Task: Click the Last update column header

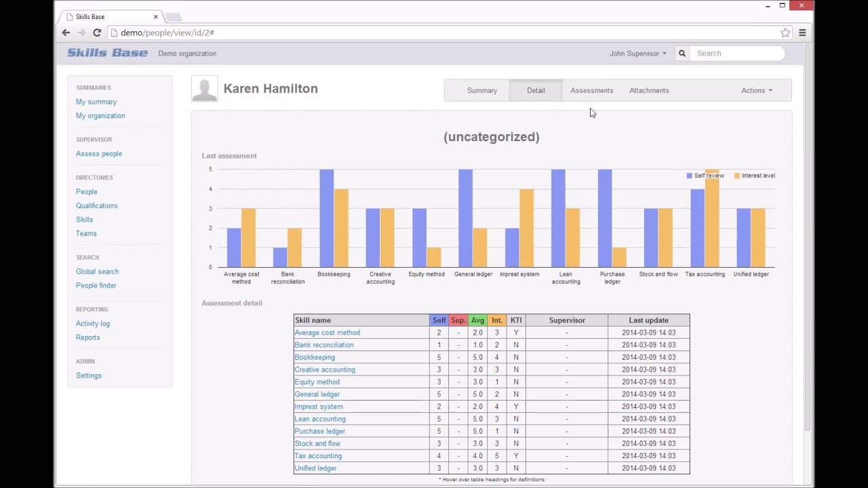Action: (x=649, y=321)
